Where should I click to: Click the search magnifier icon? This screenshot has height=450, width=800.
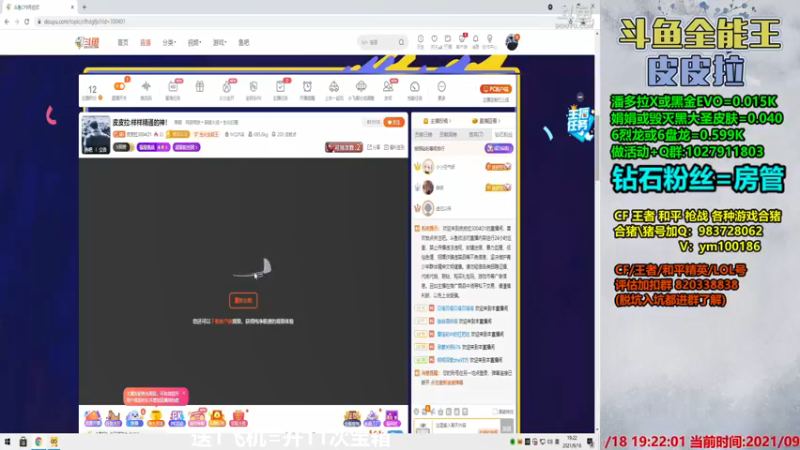click(402, 42)
